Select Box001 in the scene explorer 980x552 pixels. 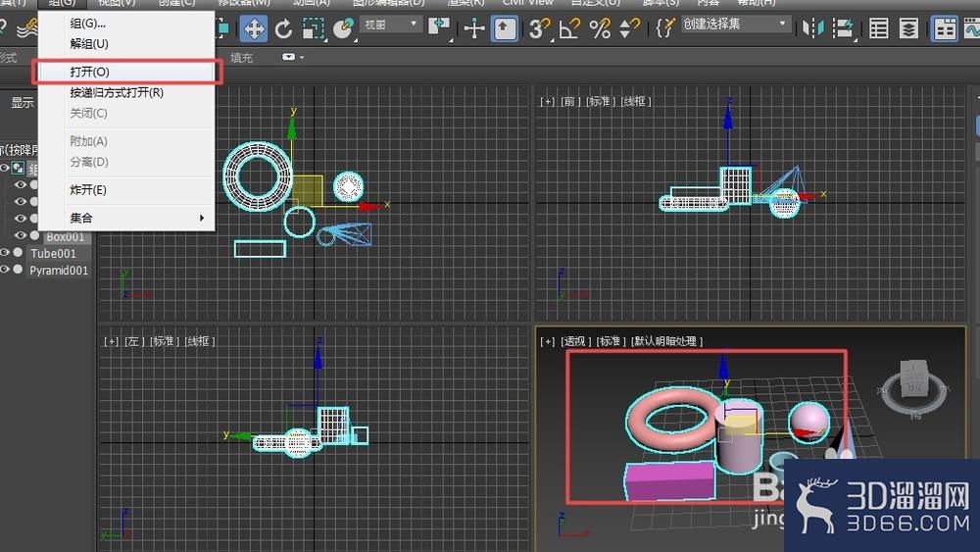(65, 237)
